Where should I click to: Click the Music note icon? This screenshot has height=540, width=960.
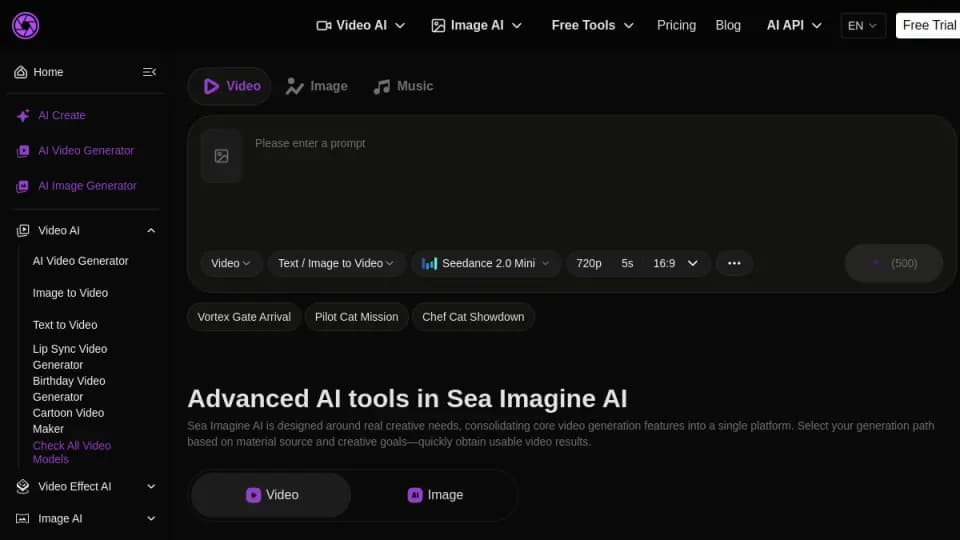[381, 87]
